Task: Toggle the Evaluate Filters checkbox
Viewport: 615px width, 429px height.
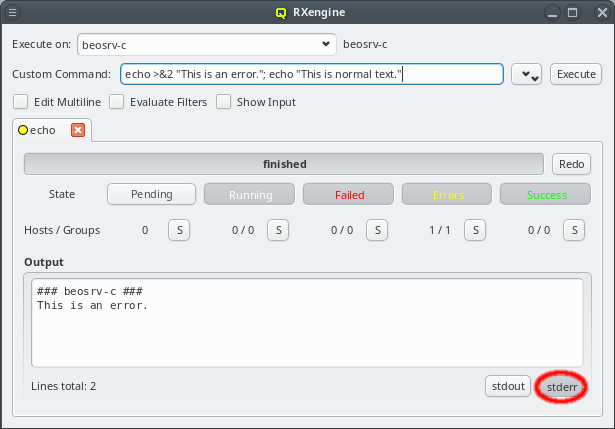Action: (117, 101)
